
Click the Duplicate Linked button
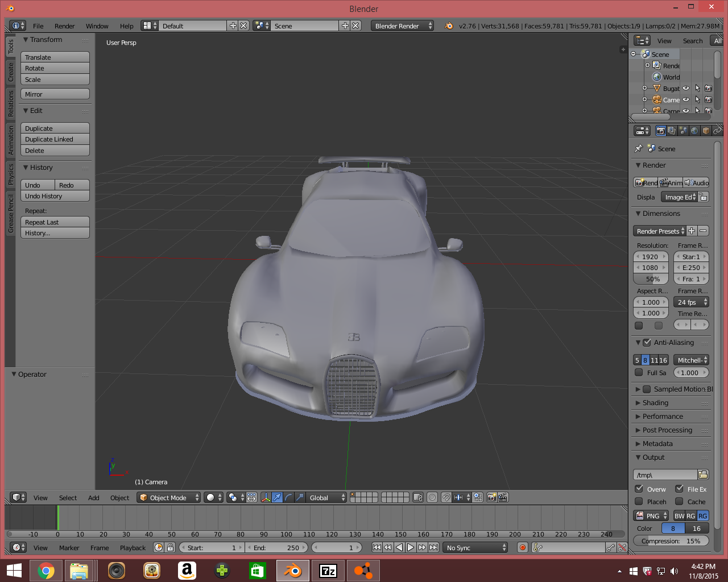click(55, 139)
